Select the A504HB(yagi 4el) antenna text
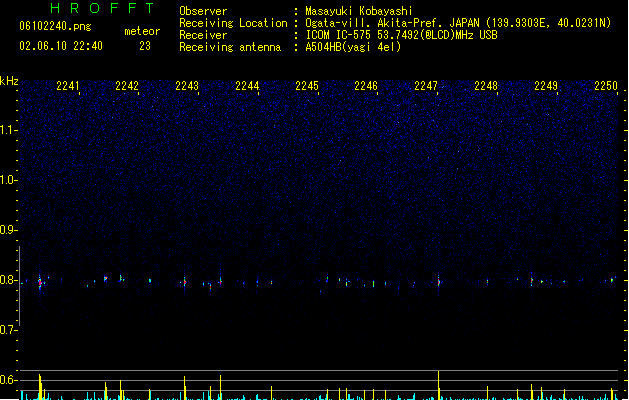629x400 pixels. tap(353, 47)
